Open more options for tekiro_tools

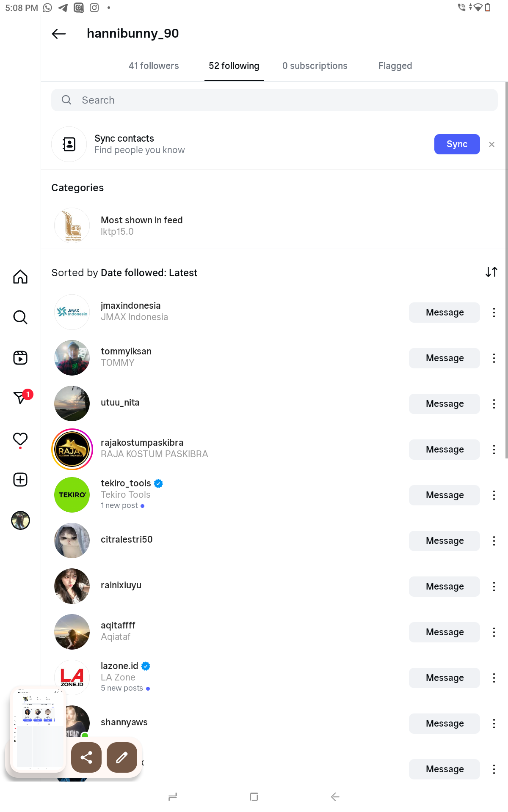[494, 495]
